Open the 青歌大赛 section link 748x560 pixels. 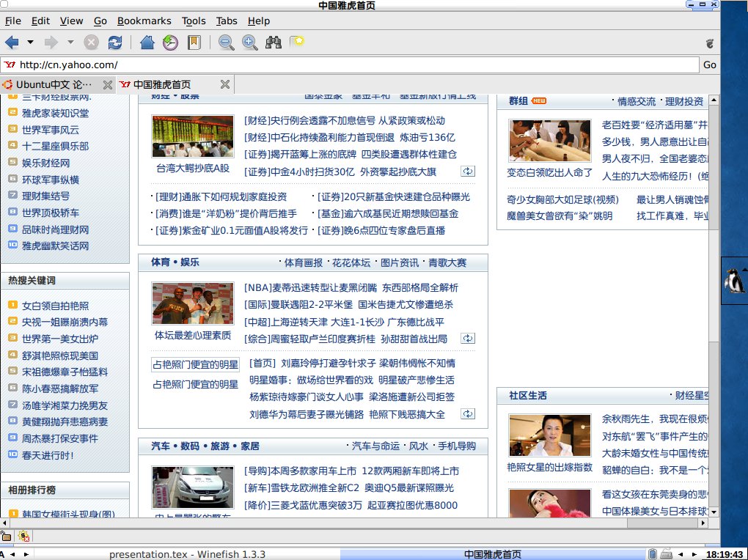(x=447, y=263)
